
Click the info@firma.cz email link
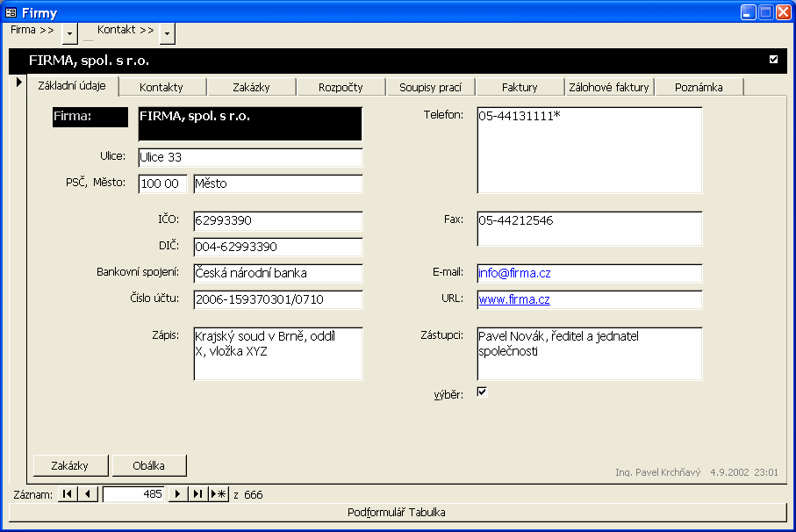[x=514, y=274]
